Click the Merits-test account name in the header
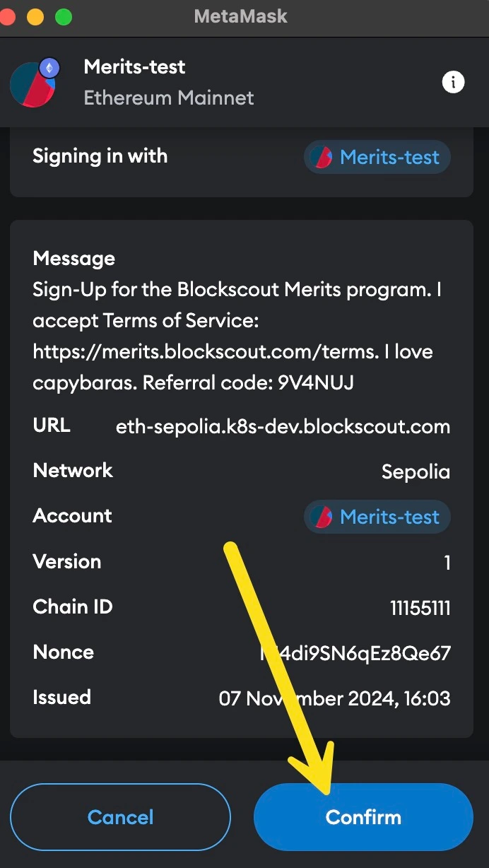The width and height of the screenshot is (489, 868). click(134, 67)
